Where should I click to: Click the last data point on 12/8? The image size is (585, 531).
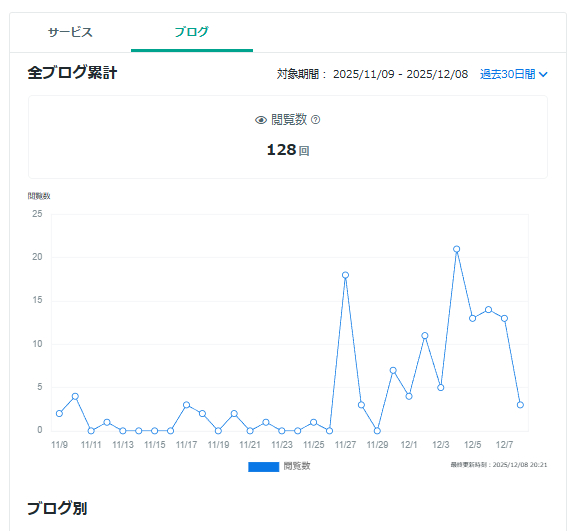tap(520, 405)
